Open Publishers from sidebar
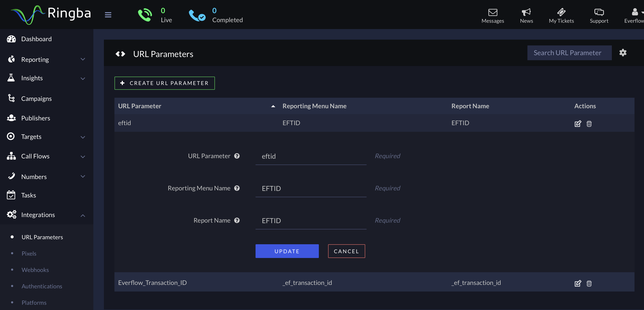The height and width of the screenshot is (310, 644). pos(36,118)
